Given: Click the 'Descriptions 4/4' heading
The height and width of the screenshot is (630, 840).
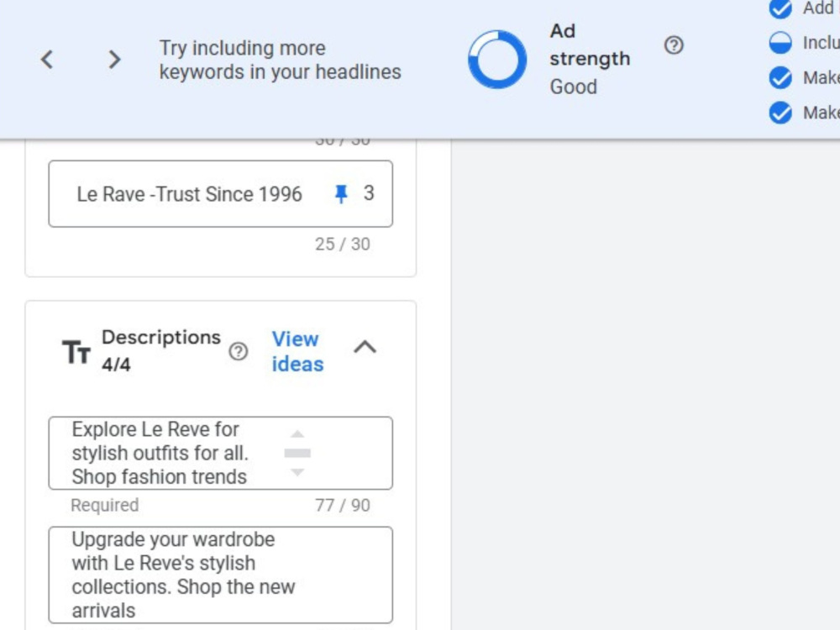Looking at the screenshot, I should pyautogui.click(x=160, y=351).
